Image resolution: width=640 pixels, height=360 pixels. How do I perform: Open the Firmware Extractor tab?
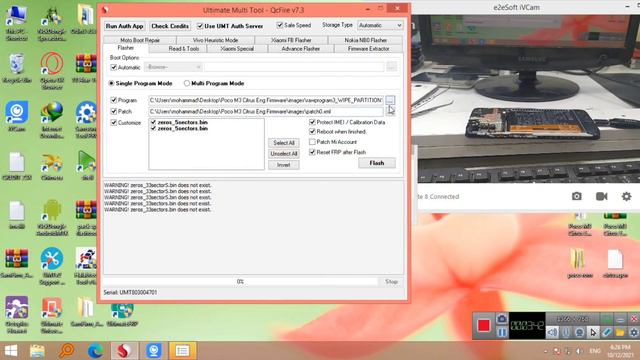(x=369, y=49)
